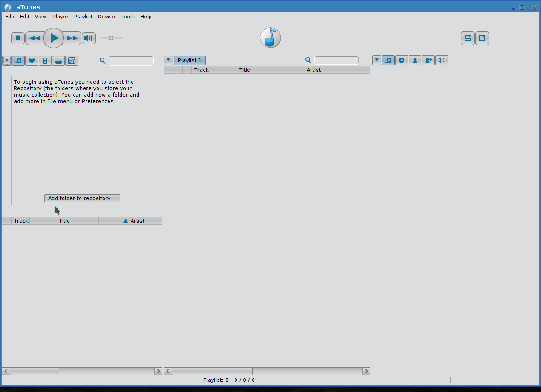Show videos filmstrip tab in context panel

pyautogui.click(x=442, y=60)
